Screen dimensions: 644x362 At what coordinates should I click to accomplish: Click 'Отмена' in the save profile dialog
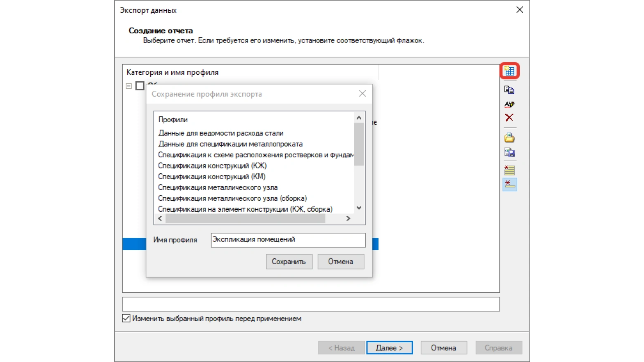[341, 261]
